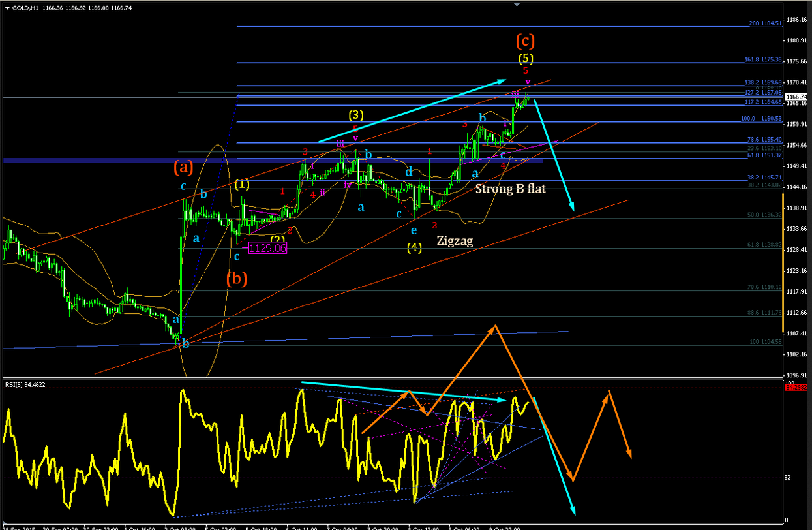Click the orange (b) wave label
Viewport: 812px width, 530px height.
[237, 279]
